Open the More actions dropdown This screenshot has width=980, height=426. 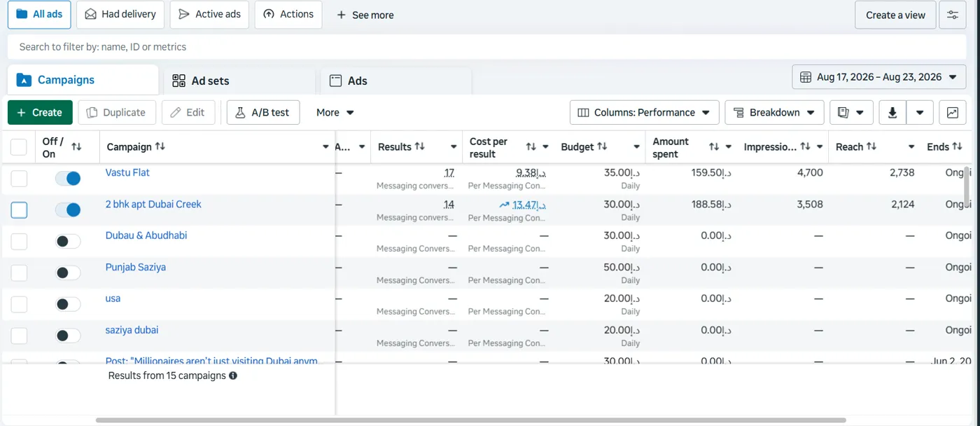point(335,112)
